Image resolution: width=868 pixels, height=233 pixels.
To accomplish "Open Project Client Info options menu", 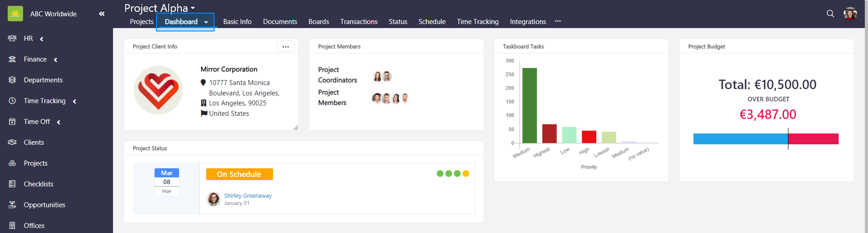I will click(285, 47).
